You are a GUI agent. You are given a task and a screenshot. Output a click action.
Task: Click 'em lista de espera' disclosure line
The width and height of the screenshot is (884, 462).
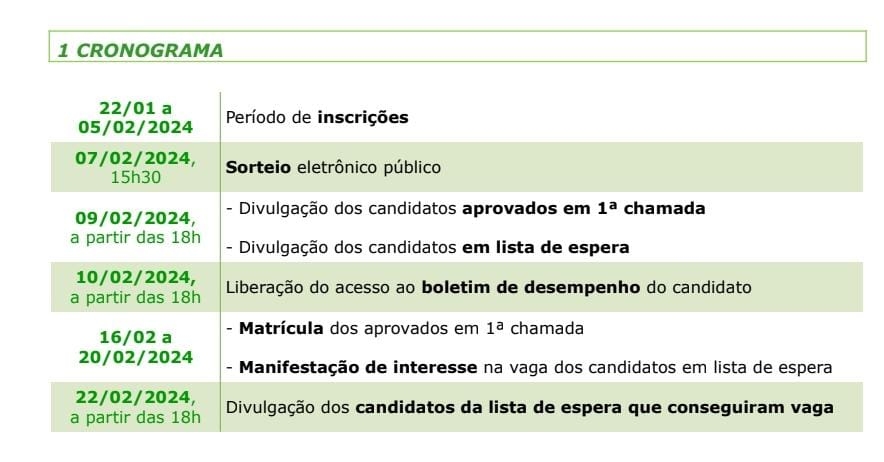427,247
